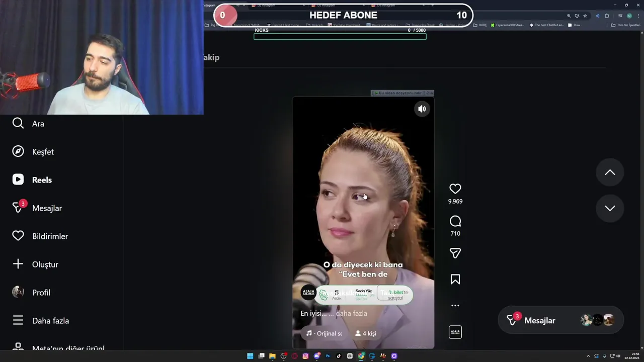Share the reel via paper plane icon

click(x=455, y=253)
